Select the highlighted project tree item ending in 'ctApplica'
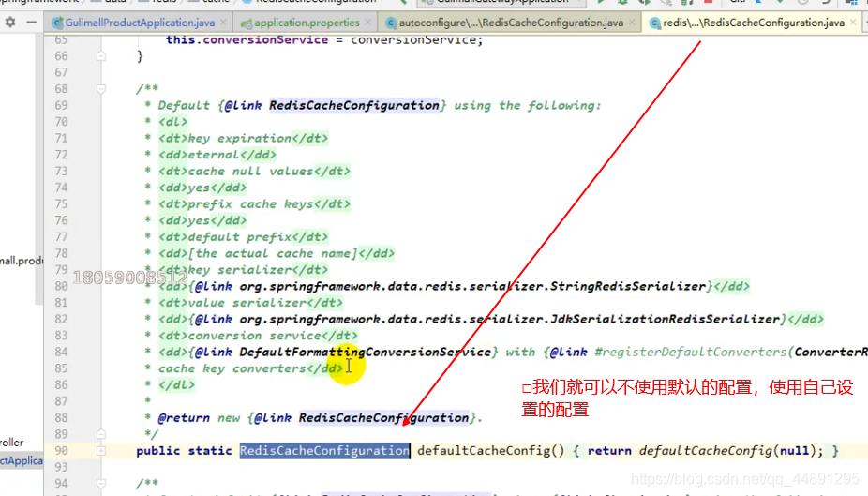Image resolution: width=868 pixels, height=496 pixels. click(x=21, y=460)
